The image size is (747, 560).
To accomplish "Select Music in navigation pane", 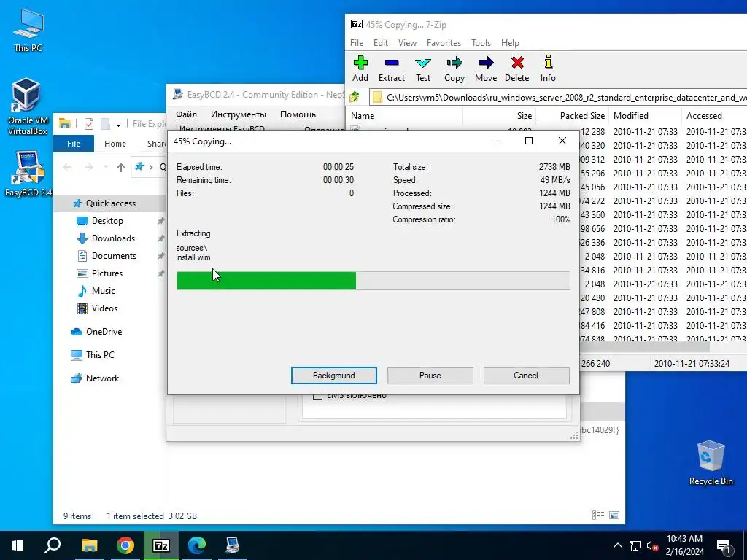I will [x=103, y=291].
